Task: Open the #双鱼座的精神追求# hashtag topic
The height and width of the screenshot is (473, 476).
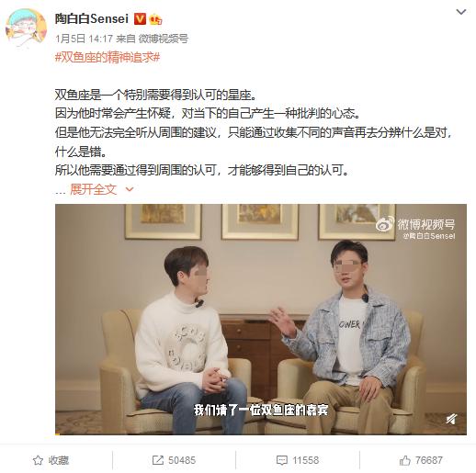Action: click(108, 57)
